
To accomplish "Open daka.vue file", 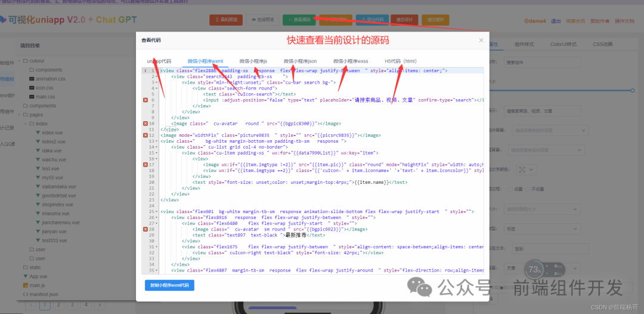I will 52,151.
